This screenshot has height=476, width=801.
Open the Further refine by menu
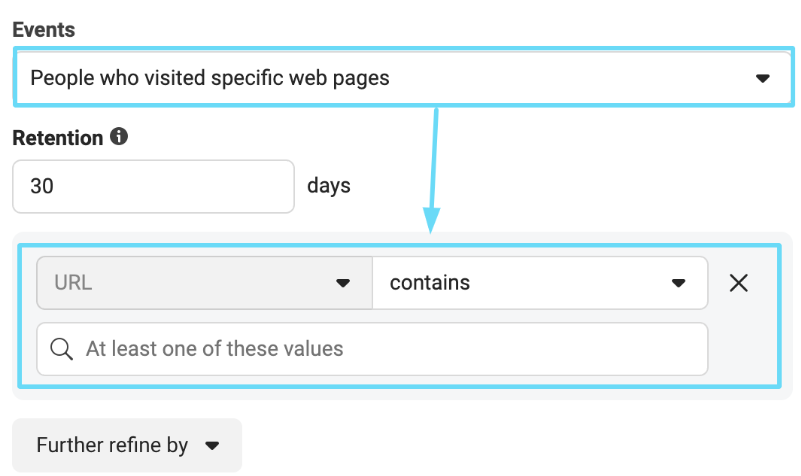pyautogui.click(x=127, y=445)
